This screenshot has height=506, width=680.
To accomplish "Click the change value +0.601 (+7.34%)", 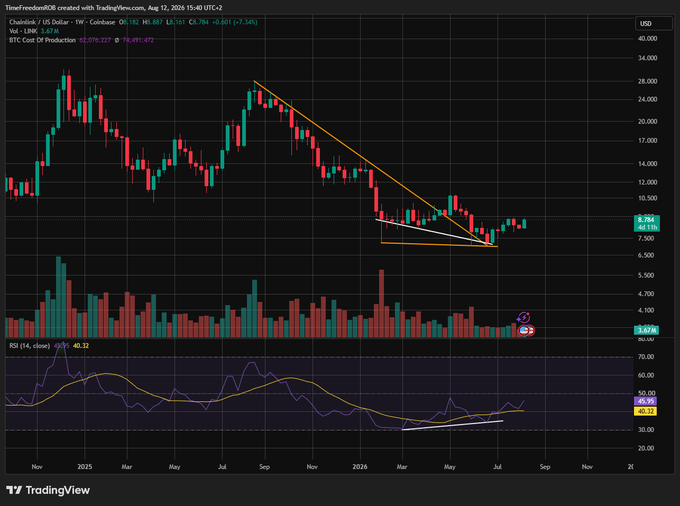I will pyautogui.click(x=235, y=22).
